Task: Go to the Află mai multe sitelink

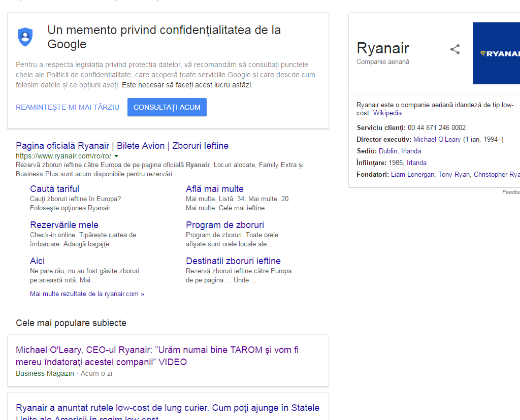Action: coord(214,189)
